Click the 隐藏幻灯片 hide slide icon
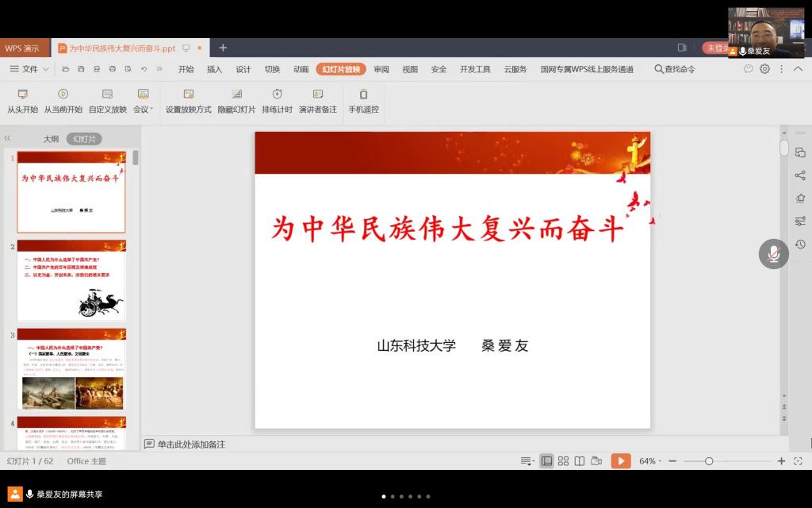Viewport: 812px width, 508px height. click(236, 101)
